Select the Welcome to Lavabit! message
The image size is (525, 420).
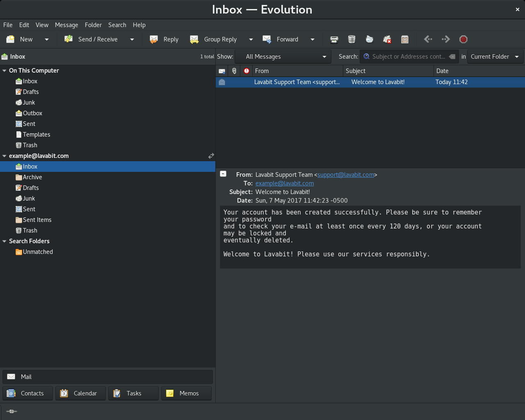click(370, 82)
